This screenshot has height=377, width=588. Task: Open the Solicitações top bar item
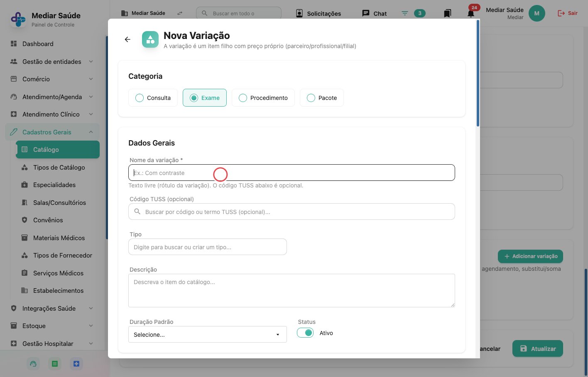pos(318,13)
